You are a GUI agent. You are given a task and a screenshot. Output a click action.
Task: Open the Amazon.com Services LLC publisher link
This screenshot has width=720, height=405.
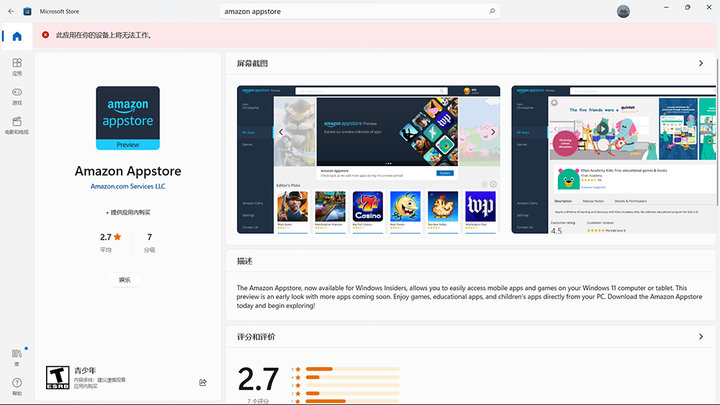coord(128,186)
